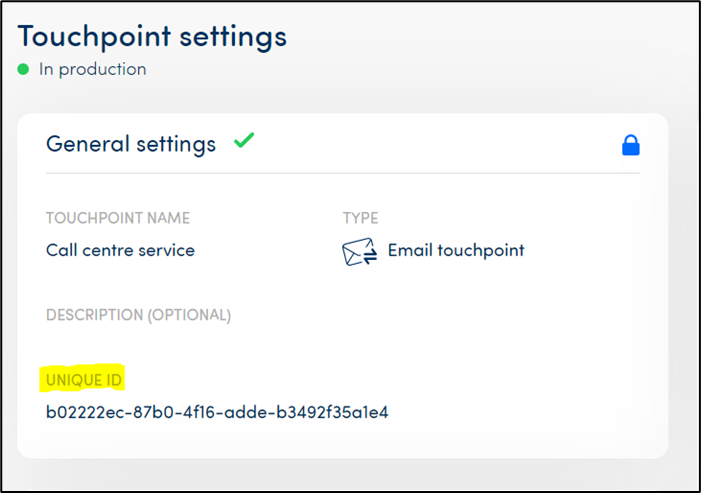Click the empty space under the description label
Screen dimensions: 701x493
[x=200, y=344]
